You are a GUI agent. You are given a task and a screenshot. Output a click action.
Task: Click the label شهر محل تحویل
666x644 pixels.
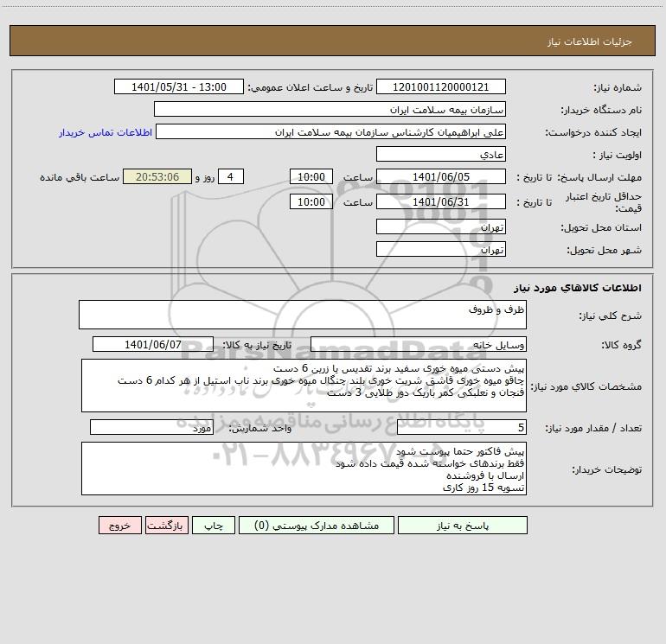pyautogui.click(x=605, y=250)
